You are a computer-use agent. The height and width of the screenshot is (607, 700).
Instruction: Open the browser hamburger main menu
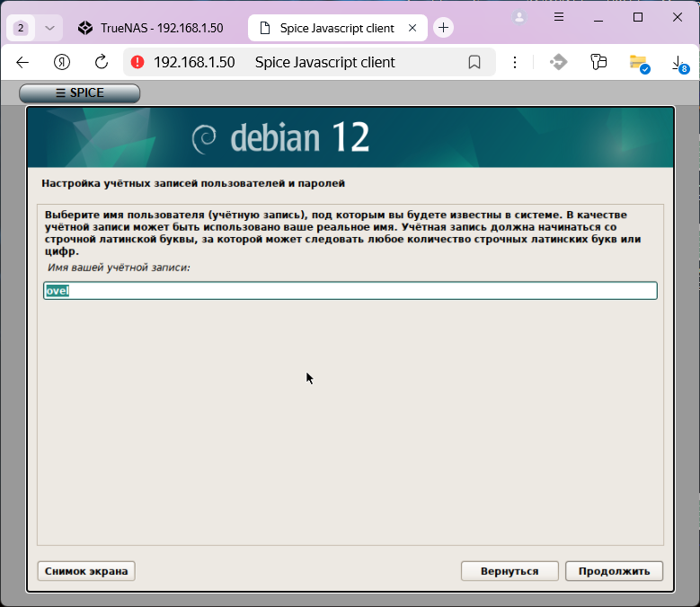click(559, 17)
